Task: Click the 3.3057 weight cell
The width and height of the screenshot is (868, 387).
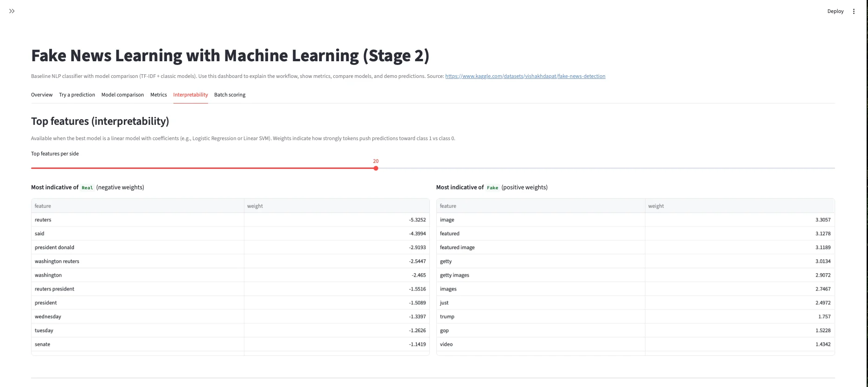Action: point(740,220)
